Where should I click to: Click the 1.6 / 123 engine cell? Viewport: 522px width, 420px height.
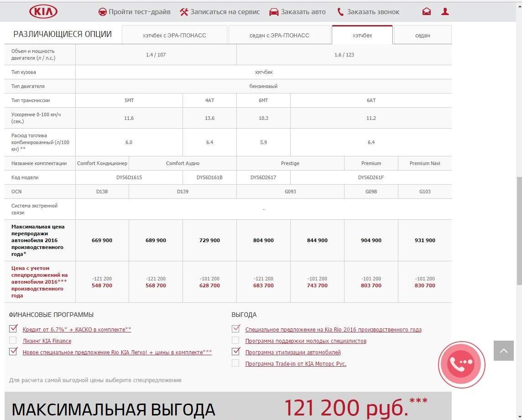coord(344,55)
